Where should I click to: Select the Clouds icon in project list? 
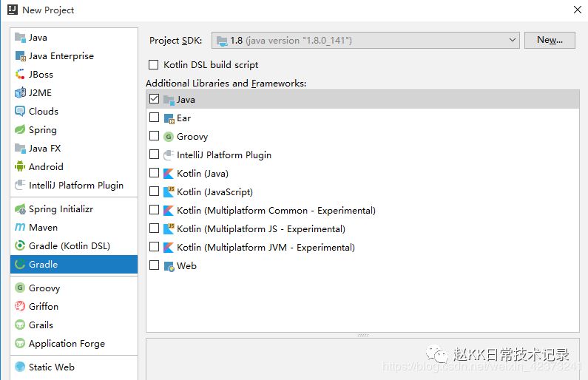[20, 112]
